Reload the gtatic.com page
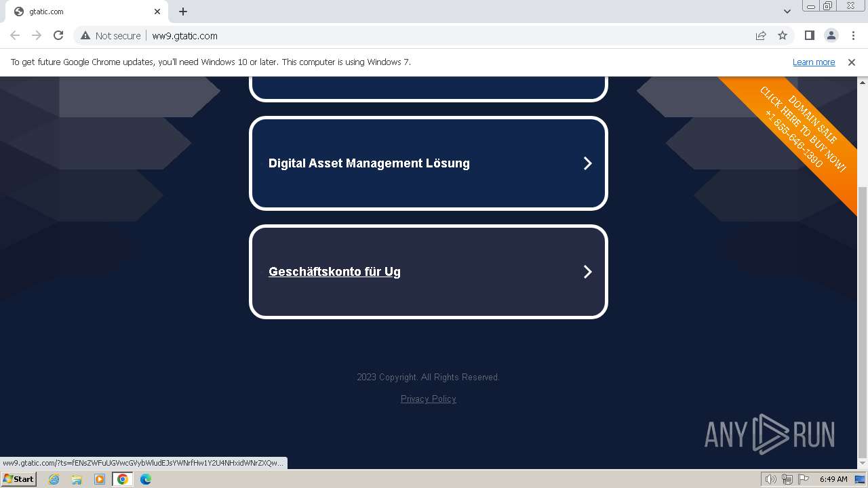The image size is (868, 488). pyautogui.click(x=58, y=36)
